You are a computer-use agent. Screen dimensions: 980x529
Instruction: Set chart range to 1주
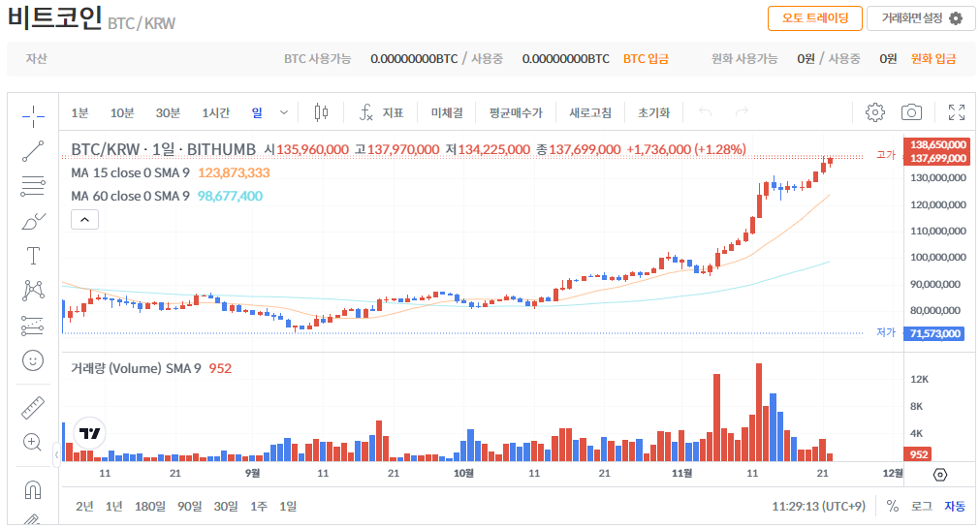[x=259, y=506]
